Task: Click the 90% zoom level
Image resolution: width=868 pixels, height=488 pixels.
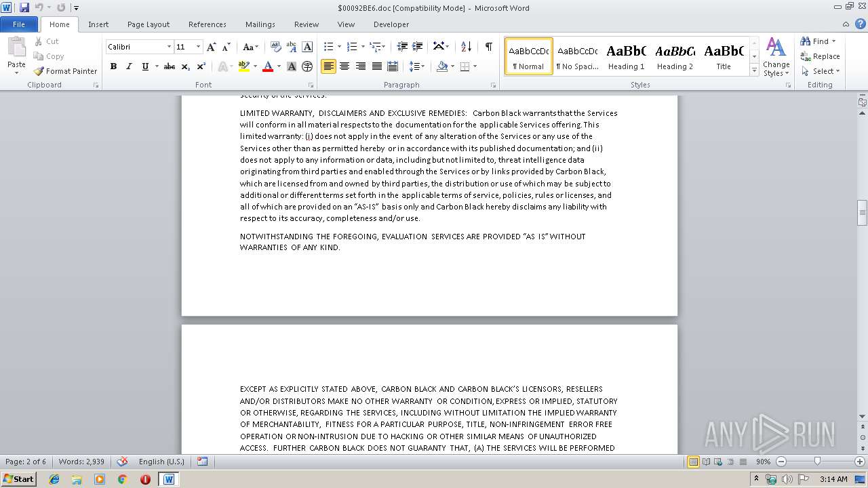Action: point(763,462)
